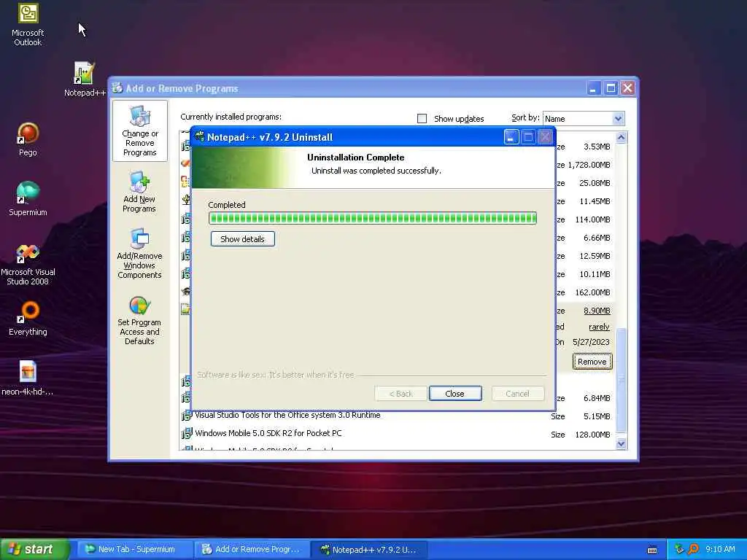Click Close in Notepad++ uninstall dialog
The width and height of the screenshot is (747, 560).
coord(455,394)
